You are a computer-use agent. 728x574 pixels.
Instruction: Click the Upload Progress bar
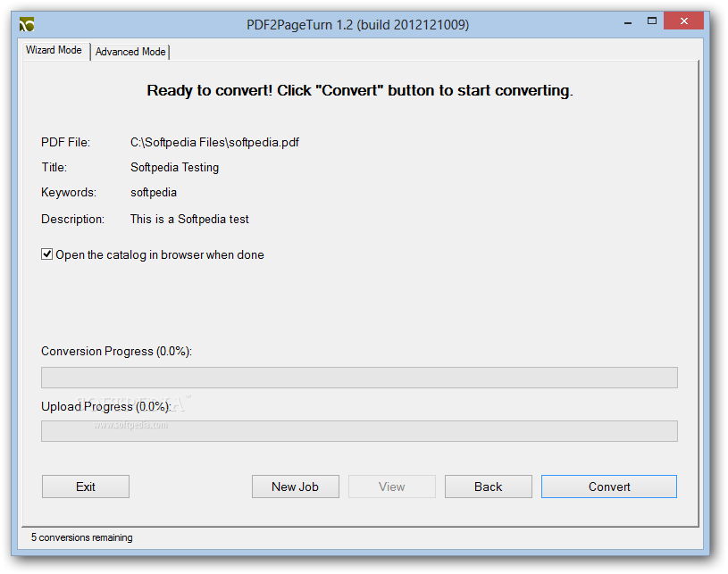coord(359,431)
